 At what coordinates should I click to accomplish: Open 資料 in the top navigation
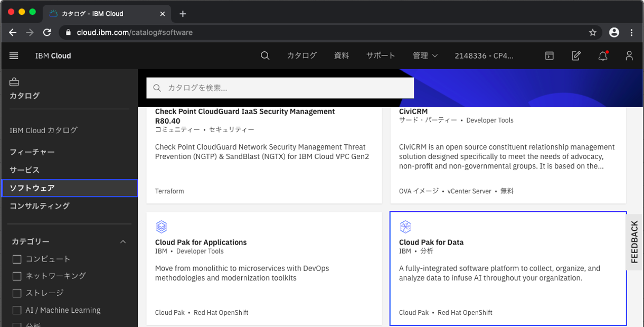(342, 55)
